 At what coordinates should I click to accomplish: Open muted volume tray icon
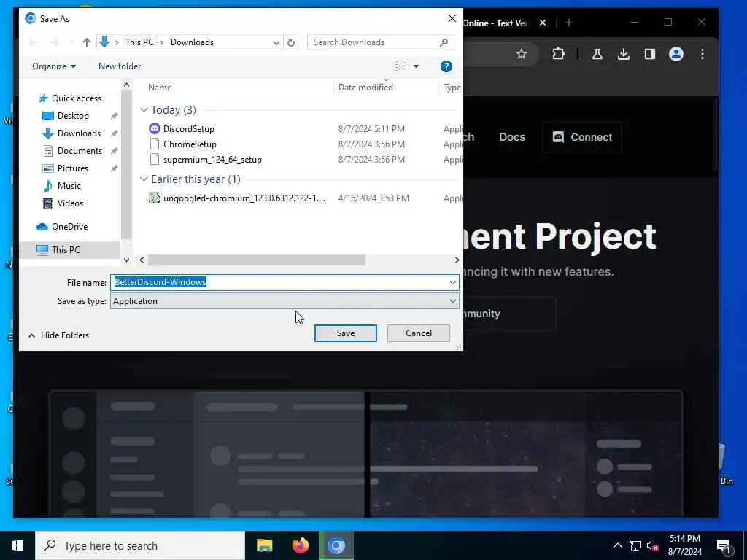pyautogui.click(x=652, y=545)
